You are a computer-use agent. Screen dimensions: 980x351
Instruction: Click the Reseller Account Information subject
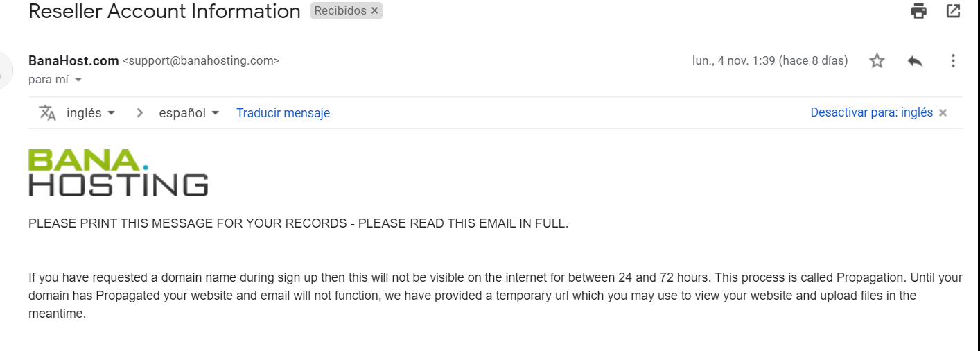[164, 11]
